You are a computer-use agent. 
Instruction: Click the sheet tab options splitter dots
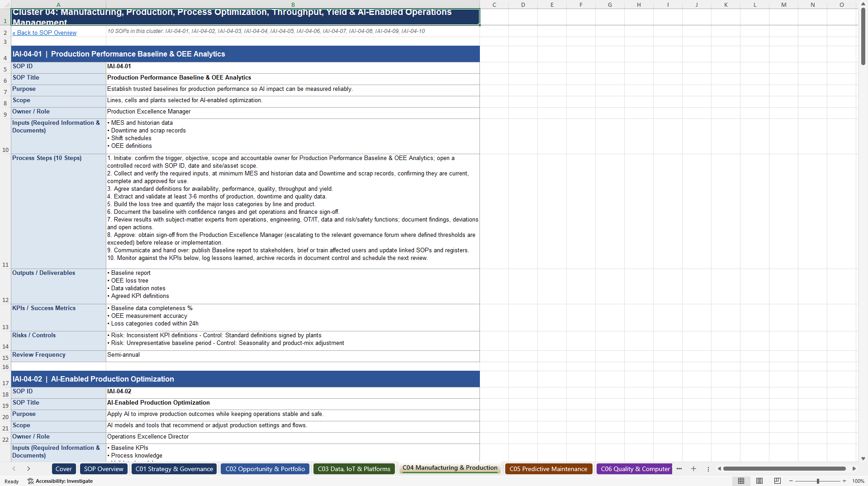tap(708, 469)
